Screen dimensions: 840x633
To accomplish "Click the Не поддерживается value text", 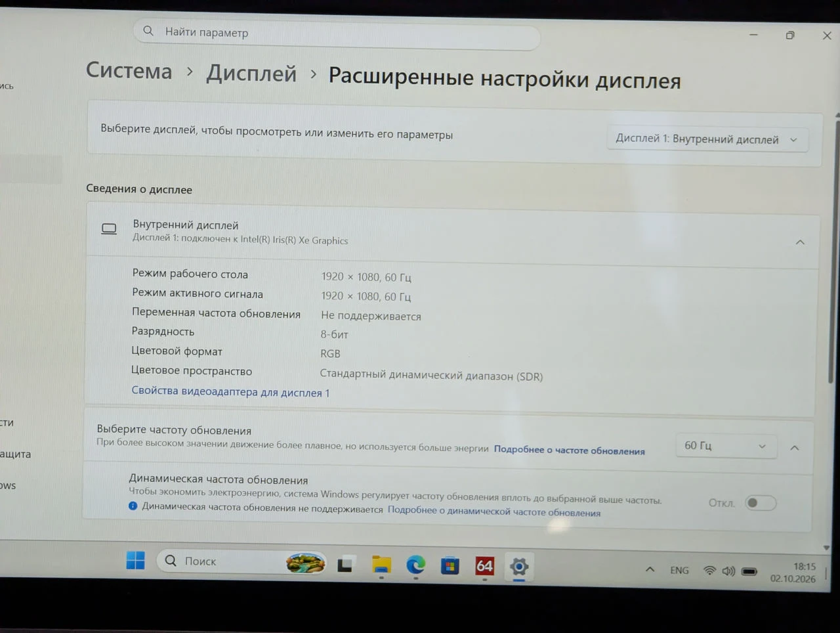I will click(x=371, y=316).
